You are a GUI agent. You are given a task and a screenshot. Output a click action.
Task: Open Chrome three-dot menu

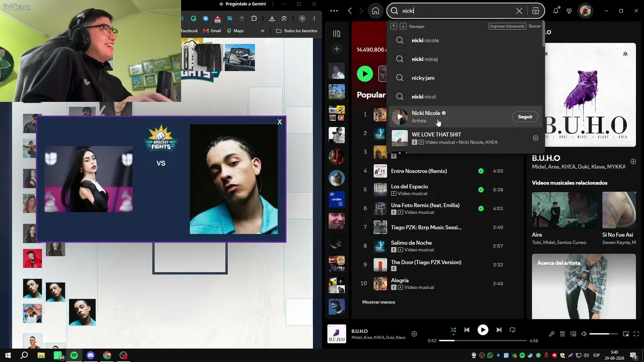(x=314, y=19)
